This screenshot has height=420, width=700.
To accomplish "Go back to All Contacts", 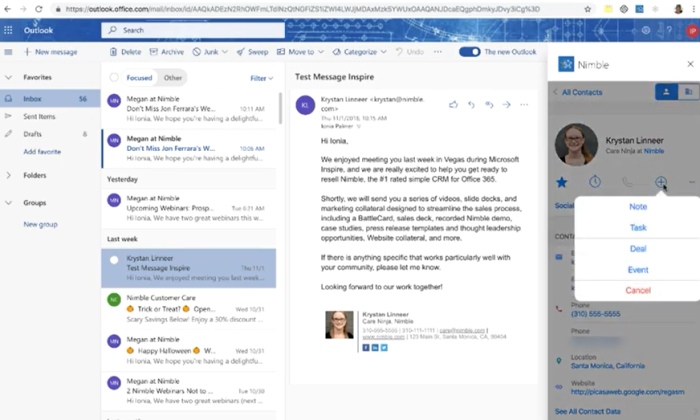I will 578,92.
